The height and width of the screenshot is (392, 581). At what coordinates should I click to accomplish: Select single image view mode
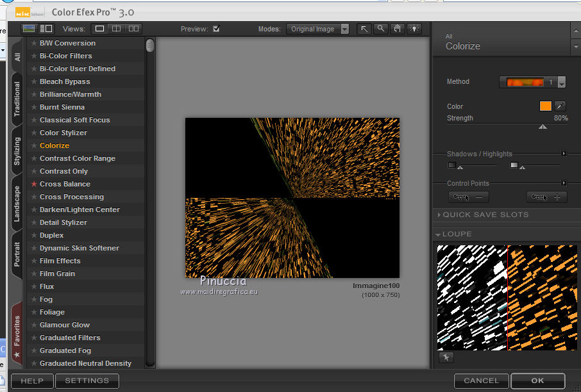[x=99, y=29]
